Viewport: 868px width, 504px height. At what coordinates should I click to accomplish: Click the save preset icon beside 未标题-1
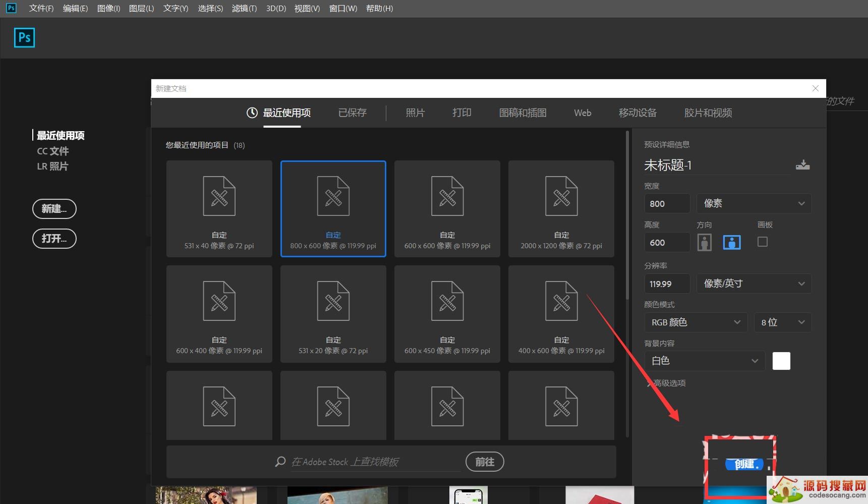pos(802,165)
